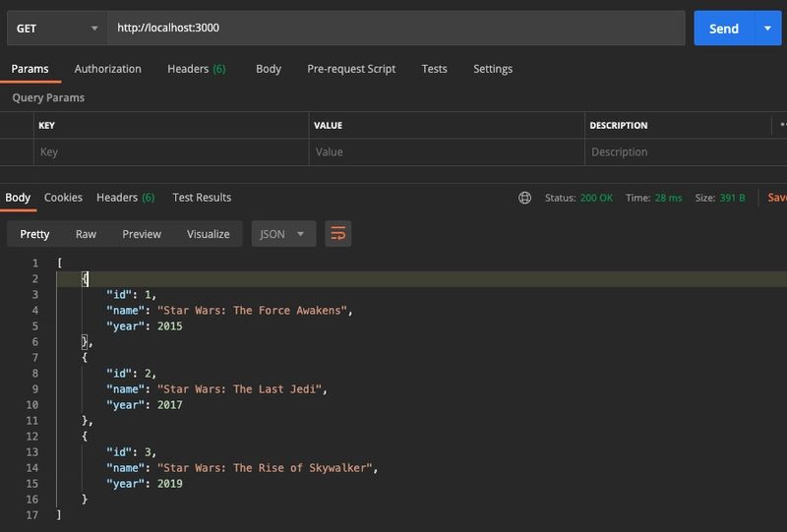Image resolution: width=787 pixels, height=532 pixels.
Task: Select the Raw view mode
Action: click(x=86, y=234)
